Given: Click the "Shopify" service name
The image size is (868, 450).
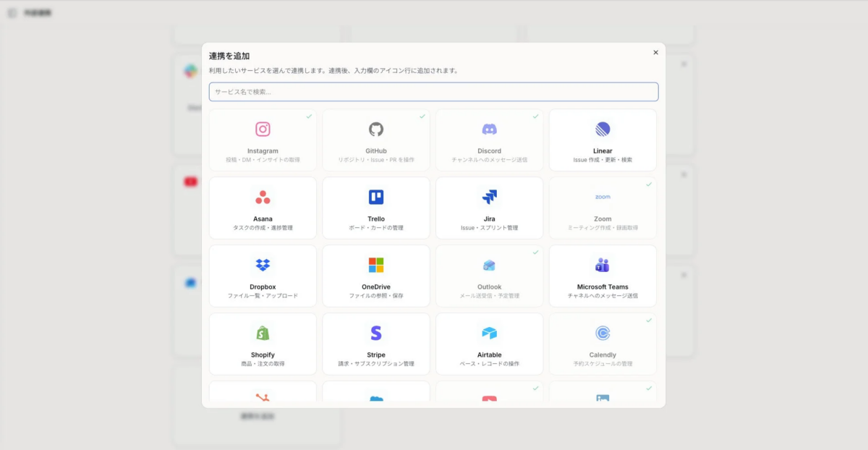Looking at the screenshot, I should pyautogui.click(x=263, y=355).
